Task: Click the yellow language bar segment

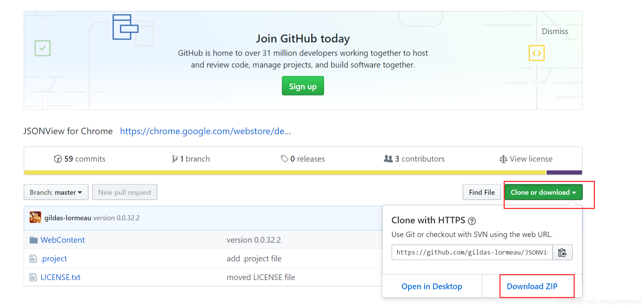Action: coord(285,172)
